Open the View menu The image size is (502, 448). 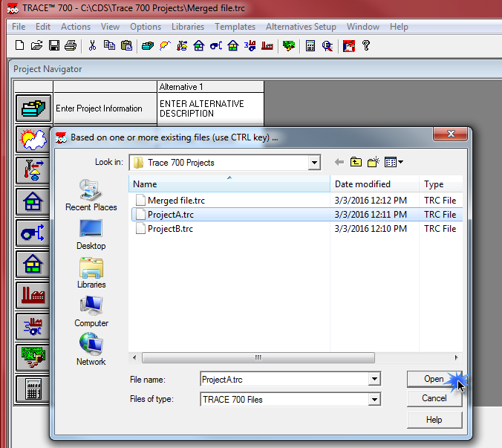[x=110, y=27]
